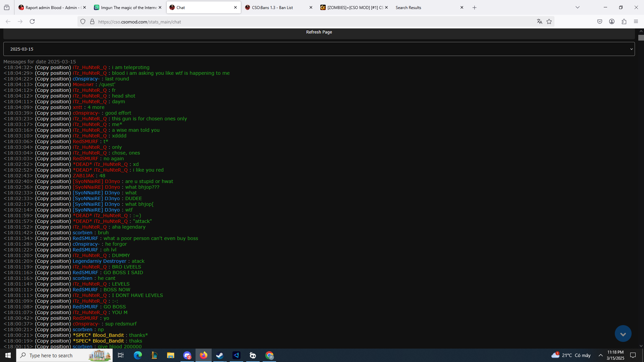Click the Firefox reload page icon
644x362 pixels.
(32, 21)
